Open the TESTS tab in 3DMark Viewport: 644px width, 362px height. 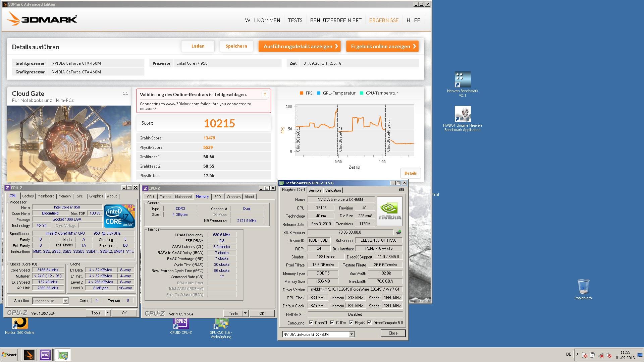[295, 20]
